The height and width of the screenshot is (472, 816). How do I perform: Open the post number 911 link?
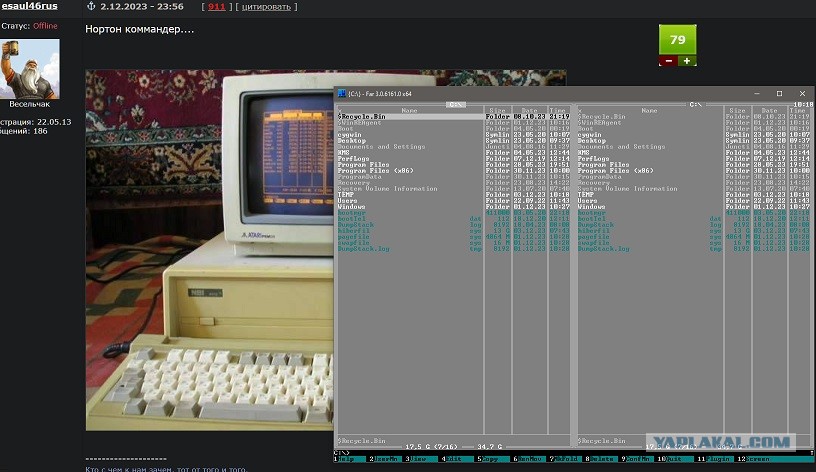pyautogui.click(x=216, y=7)
